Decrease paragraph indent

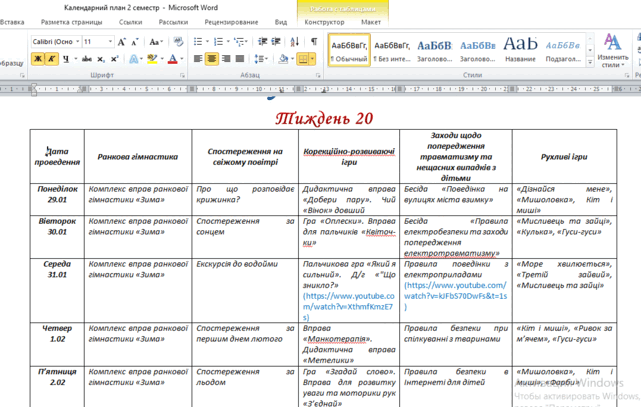tap(262, 42)
